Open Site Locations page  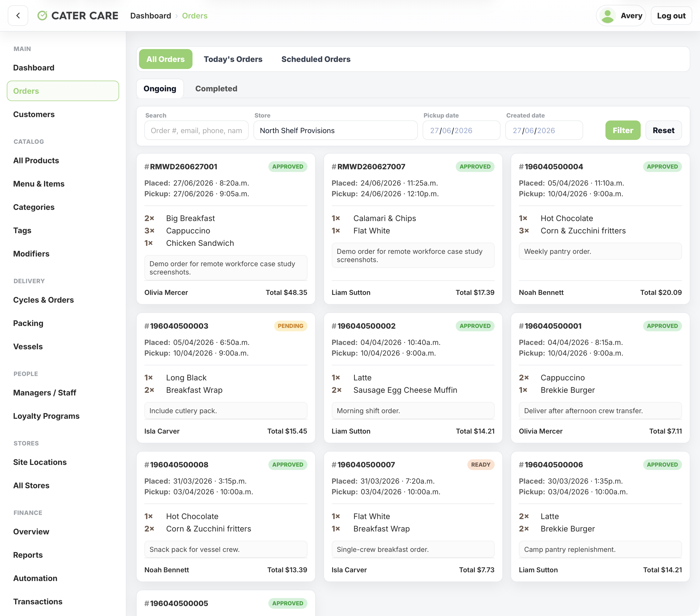63,462
